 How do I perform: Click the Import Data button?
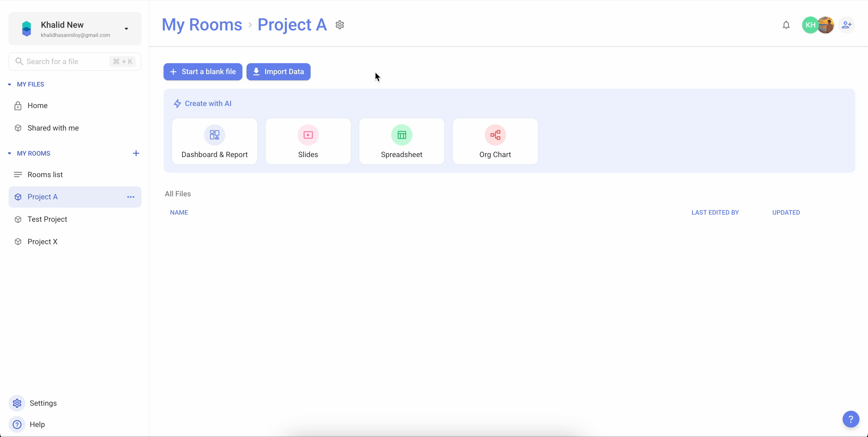278,72
